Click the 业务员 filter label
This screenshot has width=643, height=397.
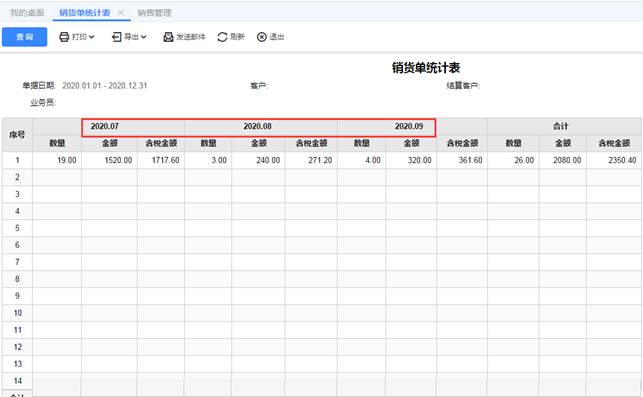(x=43, y=102)
